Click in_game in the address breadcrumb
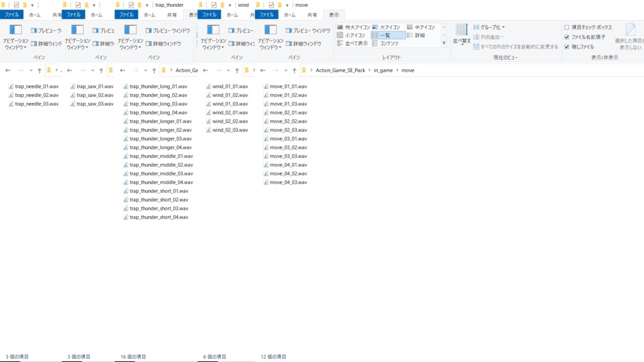Viewport: 644px width, 362px height. point(383,70)
